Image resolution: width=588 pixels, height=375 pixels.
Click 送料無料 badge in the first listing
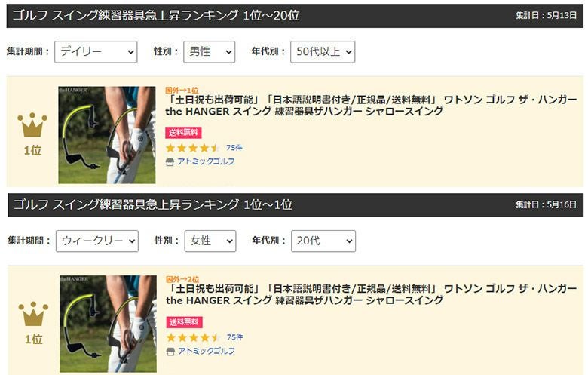(x=183, y=133)
